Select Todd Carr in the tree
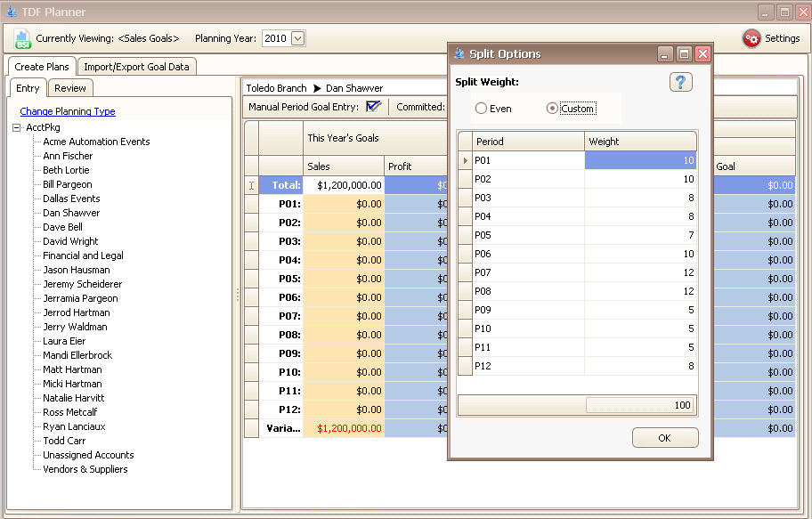812x519 pixels. point(64,441)
